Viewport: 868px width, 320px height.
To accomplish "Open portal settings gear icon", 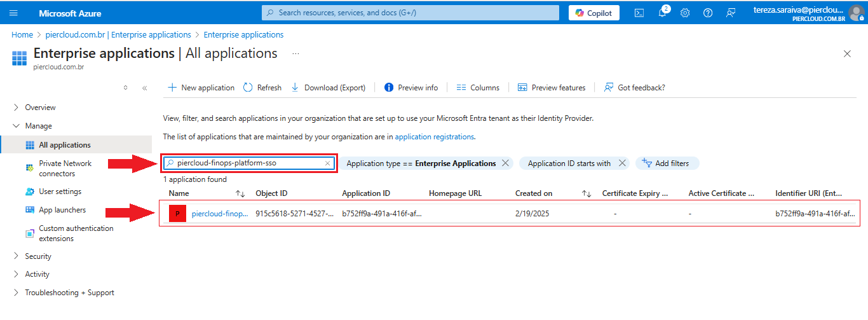I will pos(685,13).
